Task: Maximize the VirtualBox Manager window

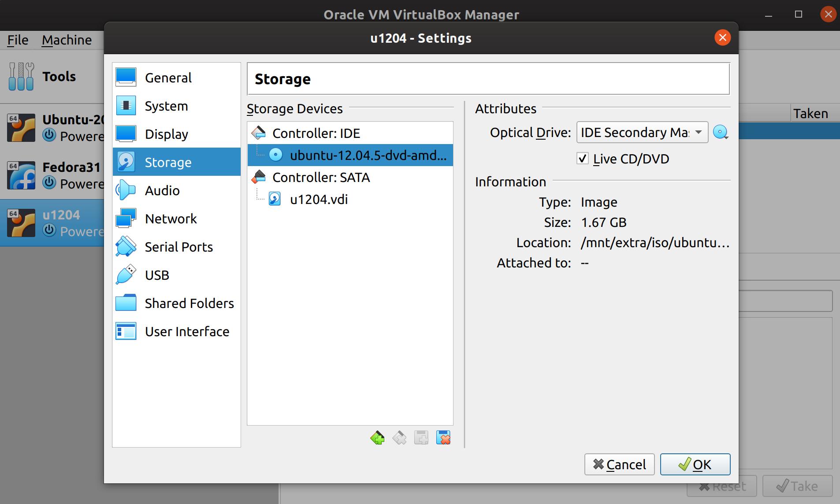Action: pyautogui.click(x=798, y=15)
